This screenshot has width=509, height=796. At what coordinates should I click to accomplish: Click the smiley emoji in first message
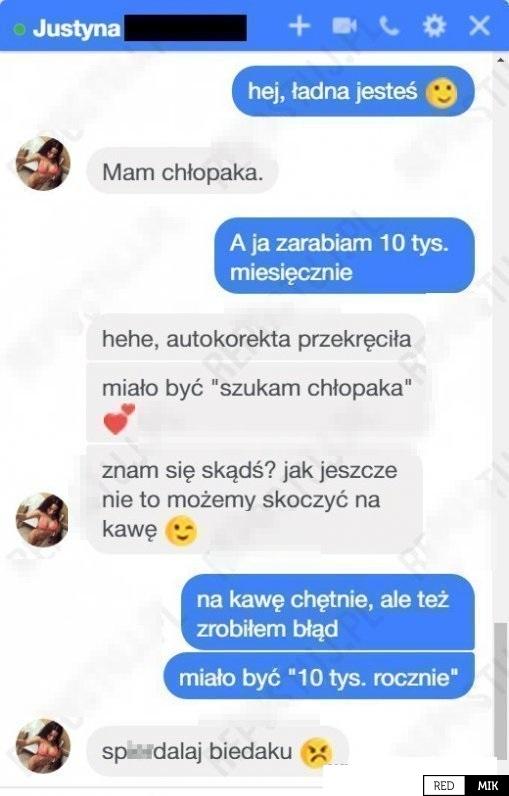point(442,93)
